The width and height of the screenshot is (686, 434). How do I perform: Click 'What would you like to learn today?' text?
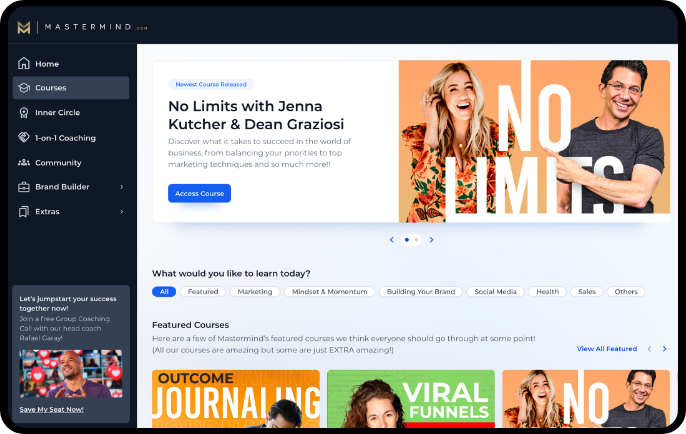click(x=231, y=273)
